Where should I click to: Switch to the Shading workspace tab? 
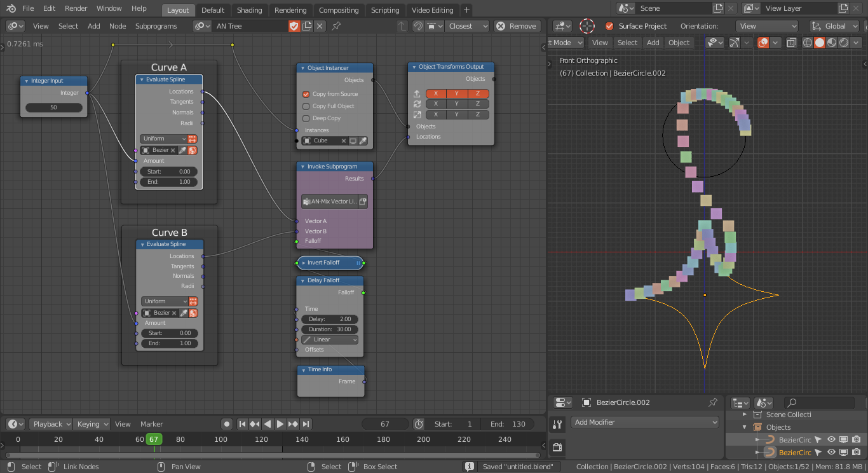249,10
